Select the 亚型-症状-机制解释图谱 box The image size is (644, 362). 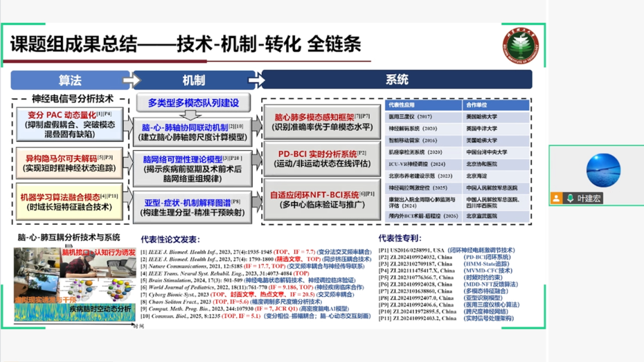(x=192, y=207)
